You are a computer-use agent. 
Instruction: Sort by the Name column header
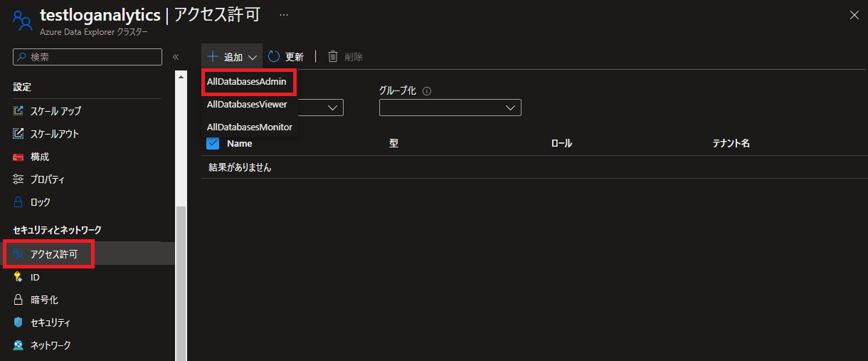(x=239, y=143)
